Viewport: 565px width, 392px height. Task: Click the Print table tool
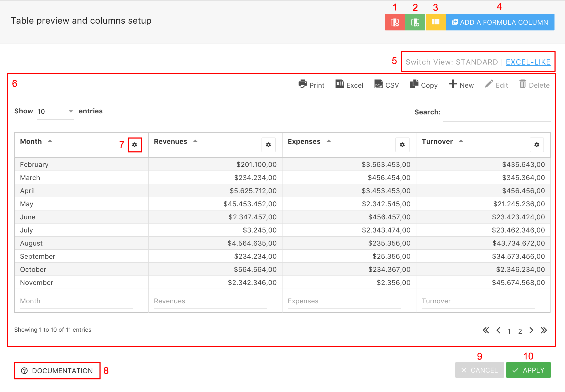(311, 85)
